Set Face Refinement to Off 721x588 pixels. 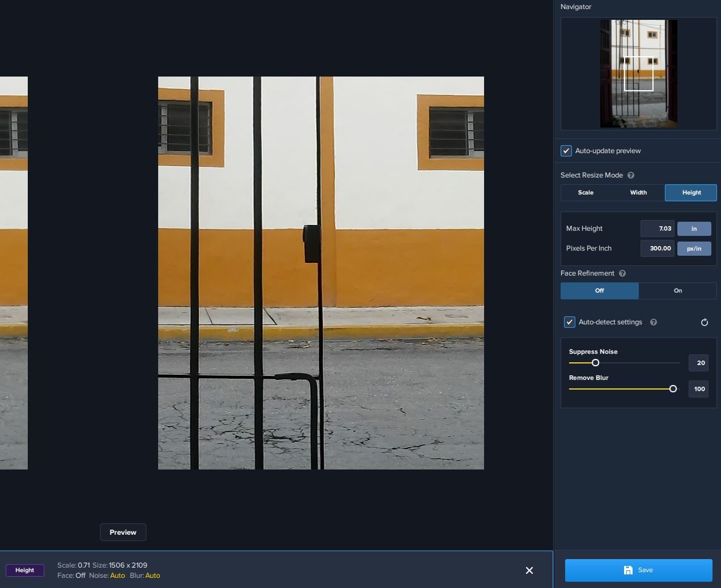tap(599, 291)
